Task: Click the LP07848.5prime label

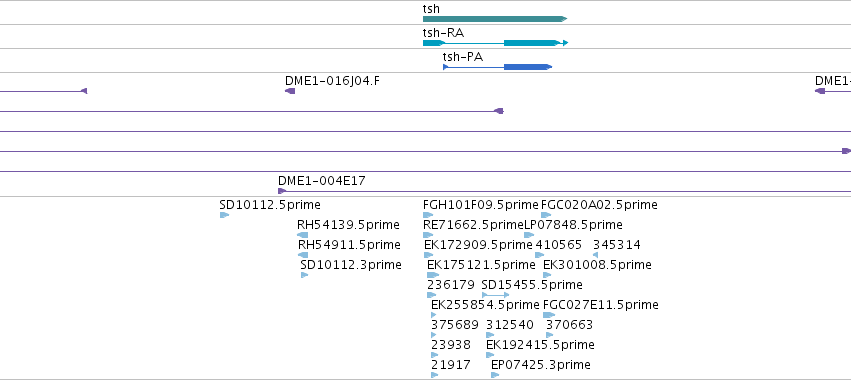Action: point(573,225)
